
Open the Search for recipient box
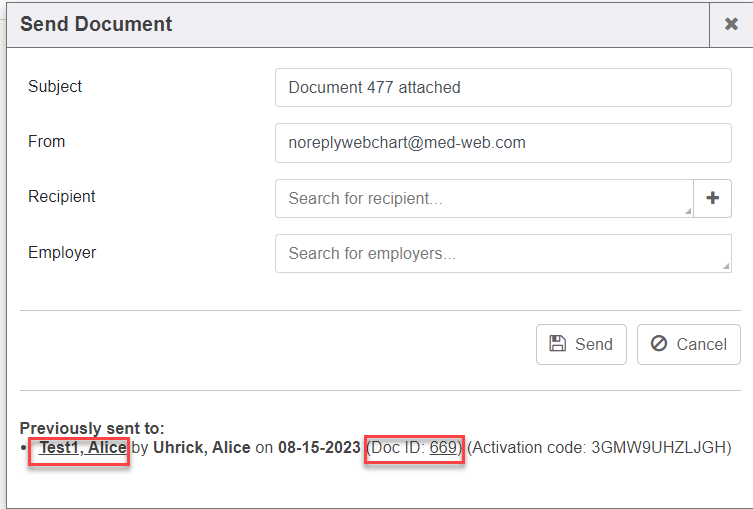pyautogui.click(x=483, y=198)
